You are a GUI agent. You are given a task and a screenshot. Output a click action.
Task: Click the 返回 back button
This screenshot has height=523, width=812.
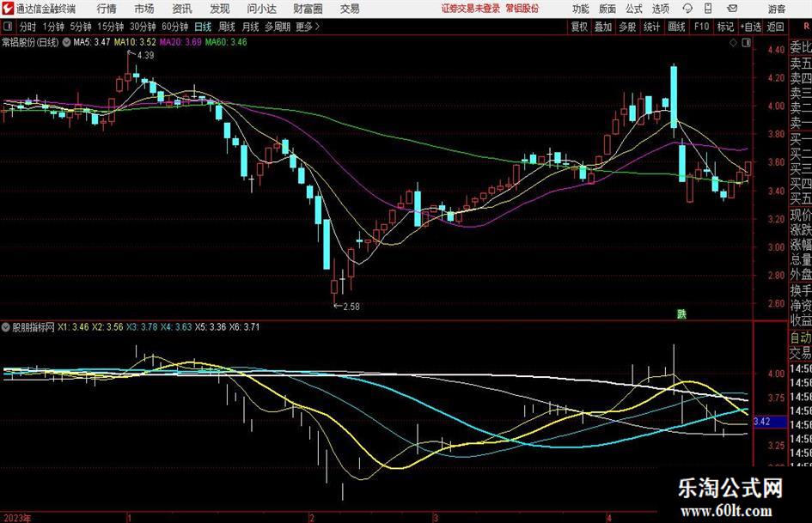click(776, 27)
